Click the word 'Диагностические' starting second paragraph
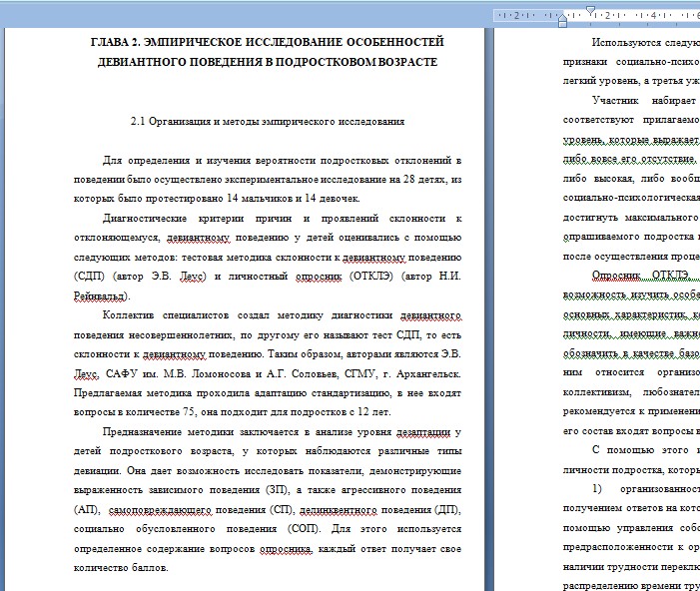This screenshot has height=591, width=700. 145,219
